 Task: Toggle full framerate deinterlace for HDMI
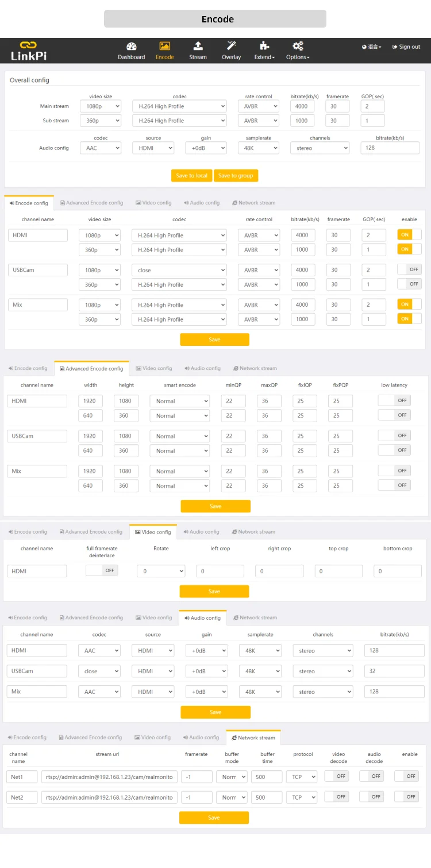pos(102,570)
